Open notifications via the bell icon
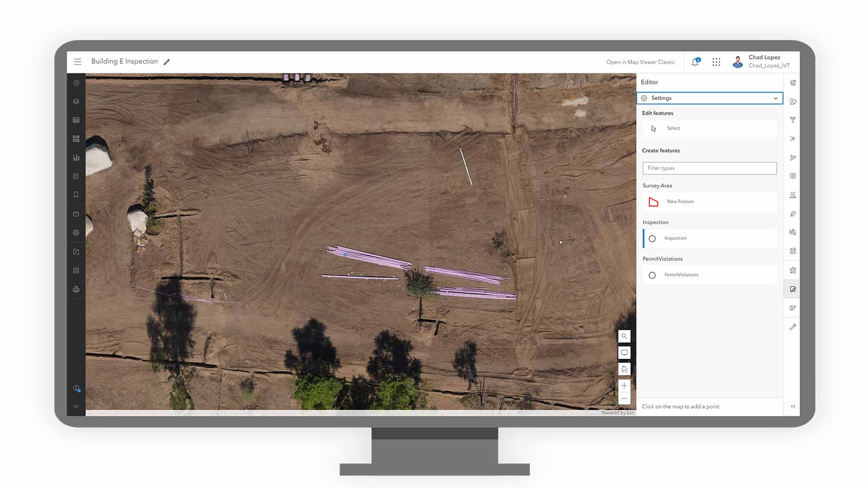This screenshot has width=868, height=488. 695,61
